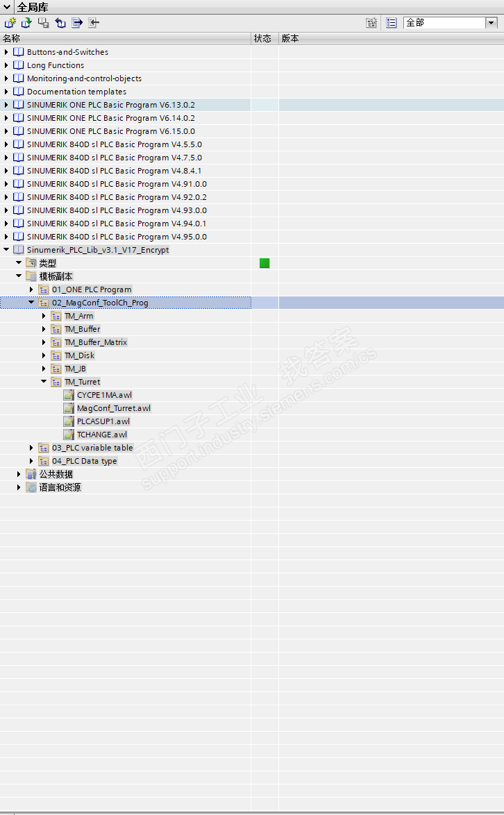Click book icon of 840D sl V4.91.0.0

click(19, 184)
